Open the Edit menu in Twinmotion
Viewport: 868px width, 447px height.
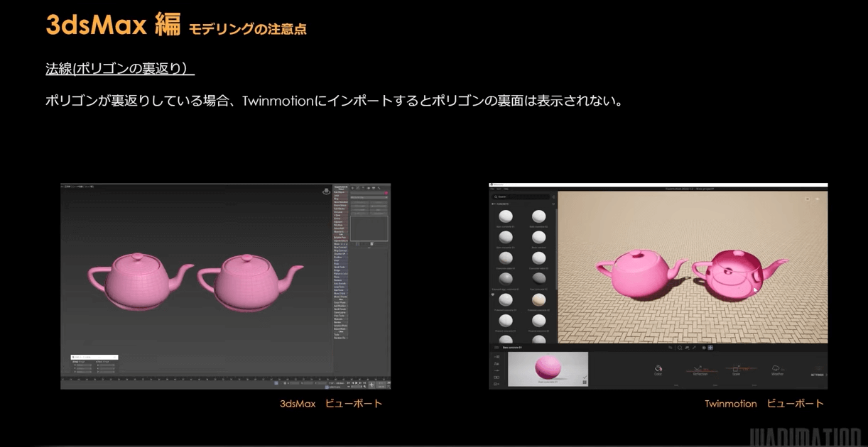point(499,189)
